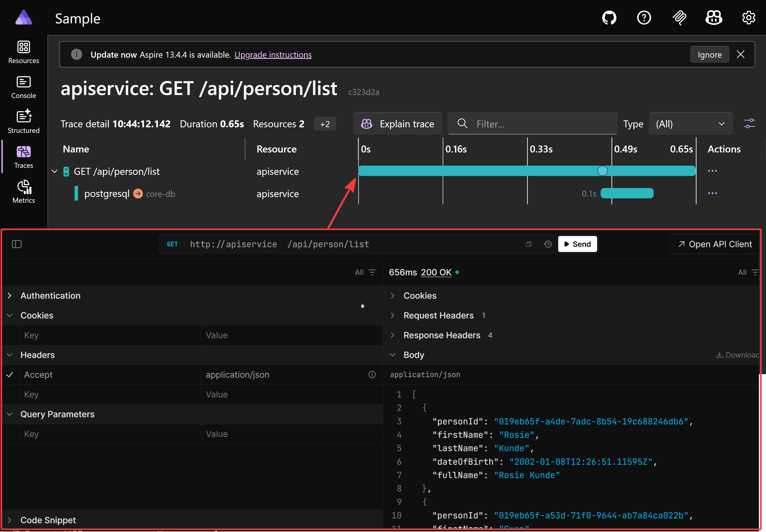
Task: Click the Send button
Action: [577, 244]
